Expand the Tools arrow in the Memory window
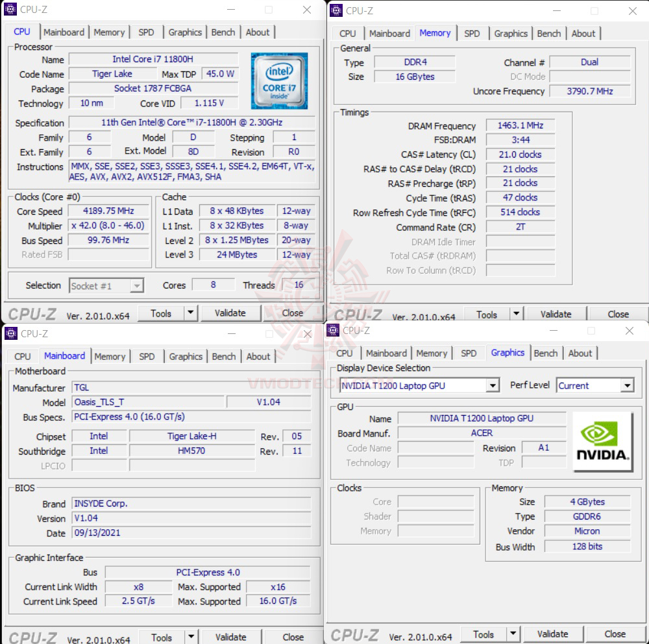 [x=516, y=315]
